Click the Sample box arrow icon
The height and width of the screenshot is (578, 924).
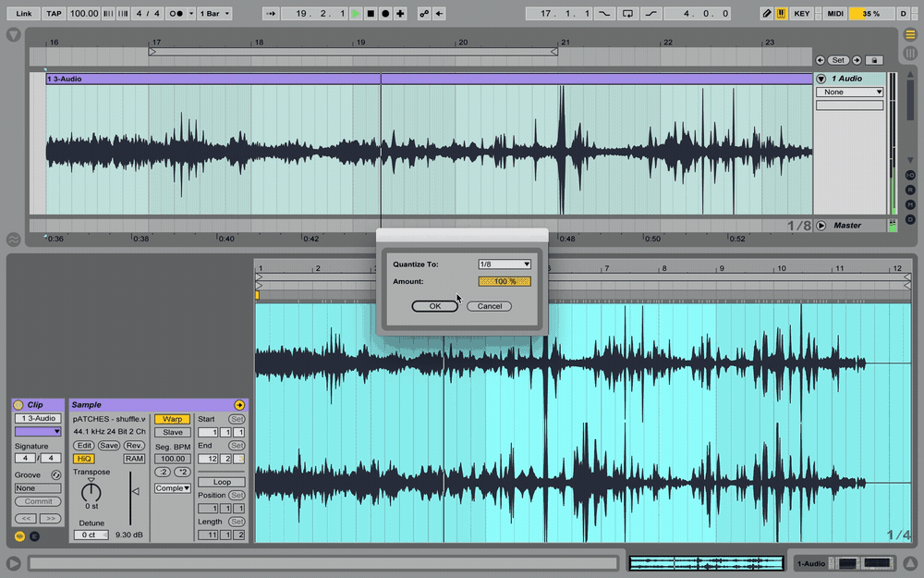(239, 405)
